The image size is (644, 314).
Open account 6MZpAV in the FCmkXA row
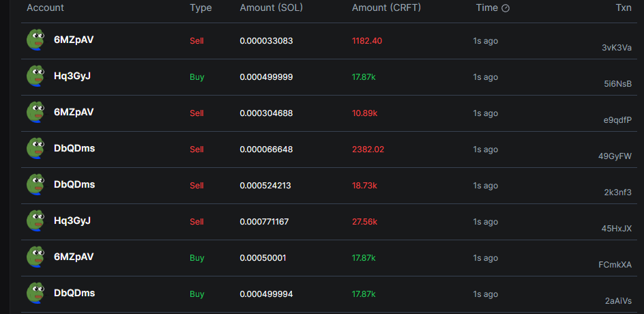pos(74,257)
